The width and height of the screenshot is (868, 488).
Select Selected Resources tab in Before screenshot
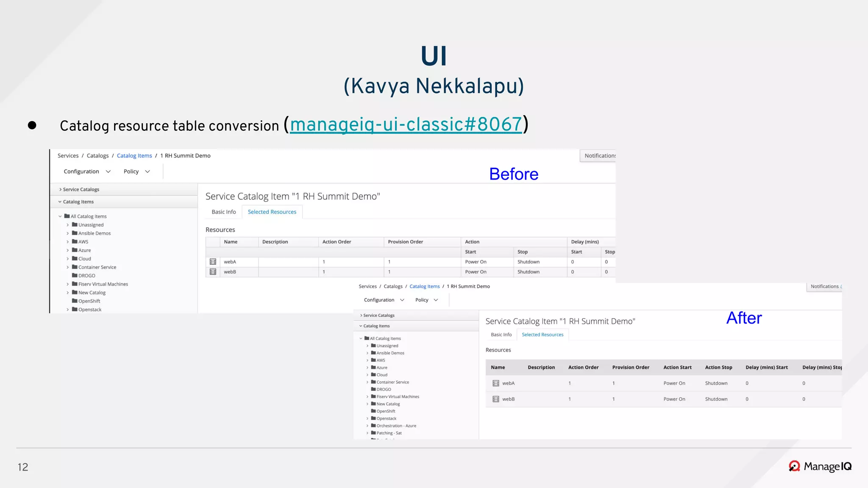[x=272, y=212]
